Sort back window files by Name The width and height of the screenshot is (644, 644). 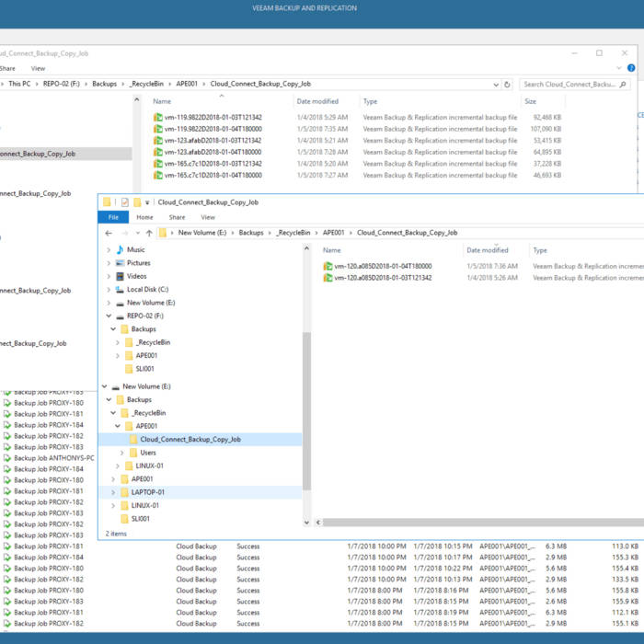[162, 101]
